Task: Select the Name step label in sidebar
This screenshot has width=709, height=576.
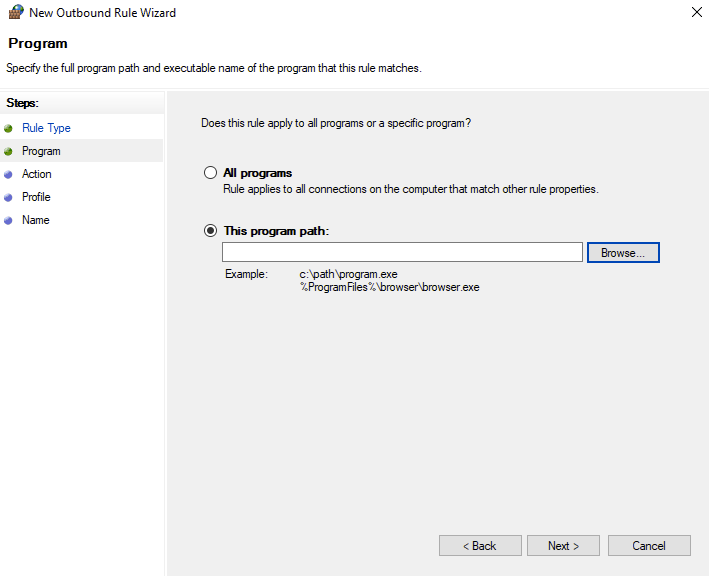Action: pyautogui.click(x=35, y=220)
